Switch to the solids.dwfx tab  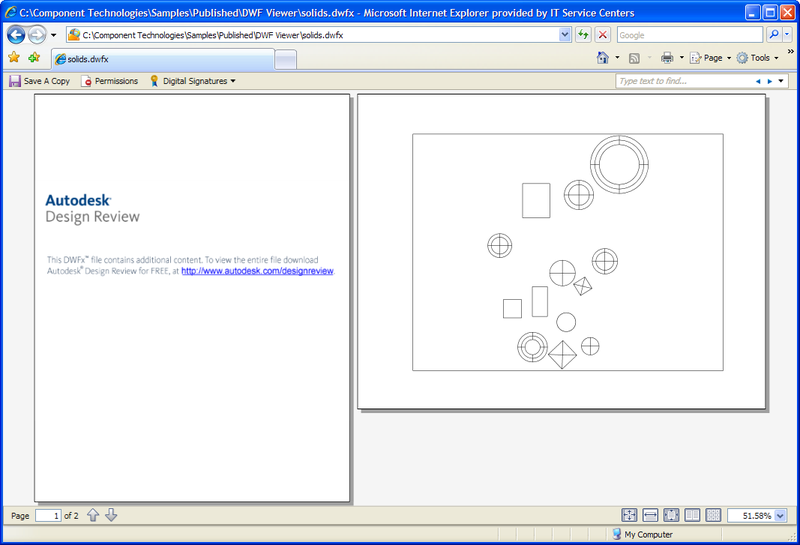coord(160,59)
